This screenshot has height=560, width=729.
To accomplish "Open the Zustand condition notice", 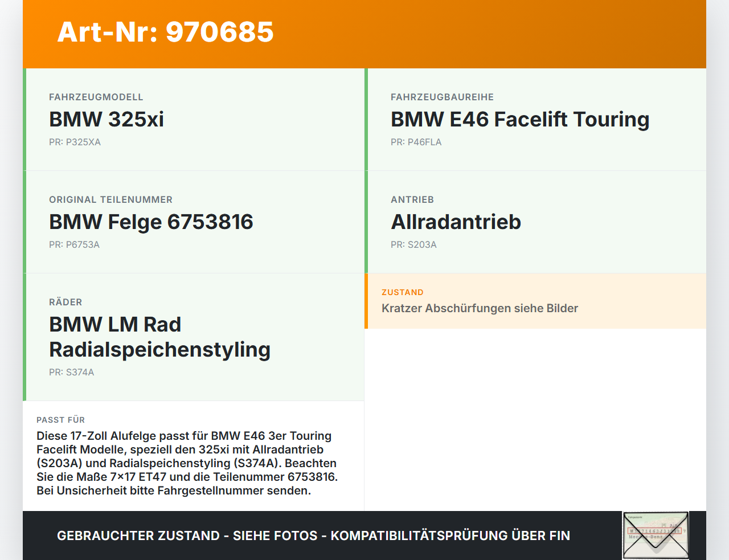I will coord(535,301).
